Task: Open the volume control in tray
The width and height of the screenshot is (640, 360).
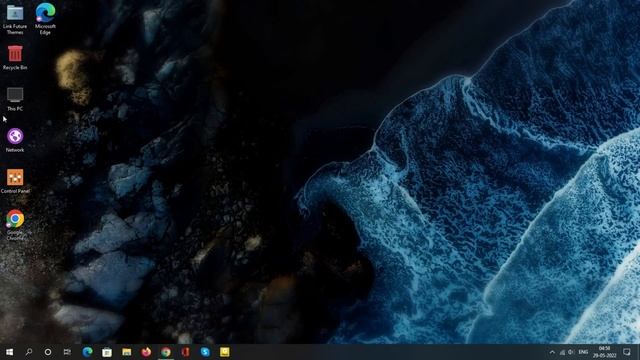Action: click(x=571, y=352)
